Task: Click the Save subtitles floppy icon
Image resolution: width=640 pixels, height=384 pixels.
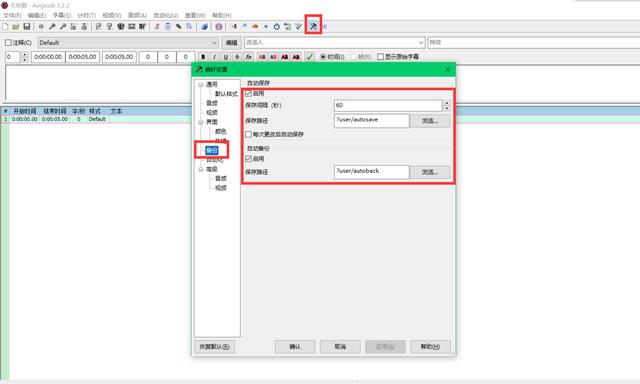Action: [x=27, y=27]
